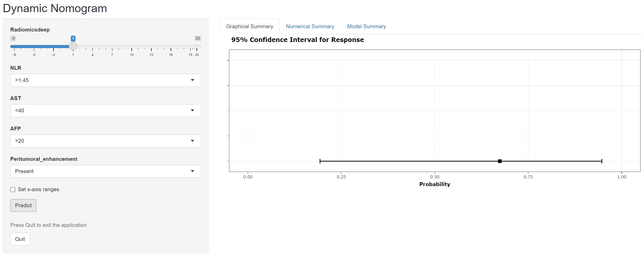Expand the AST selection showing <40
This screenshot has width=644, height=255.
[106, 111]
